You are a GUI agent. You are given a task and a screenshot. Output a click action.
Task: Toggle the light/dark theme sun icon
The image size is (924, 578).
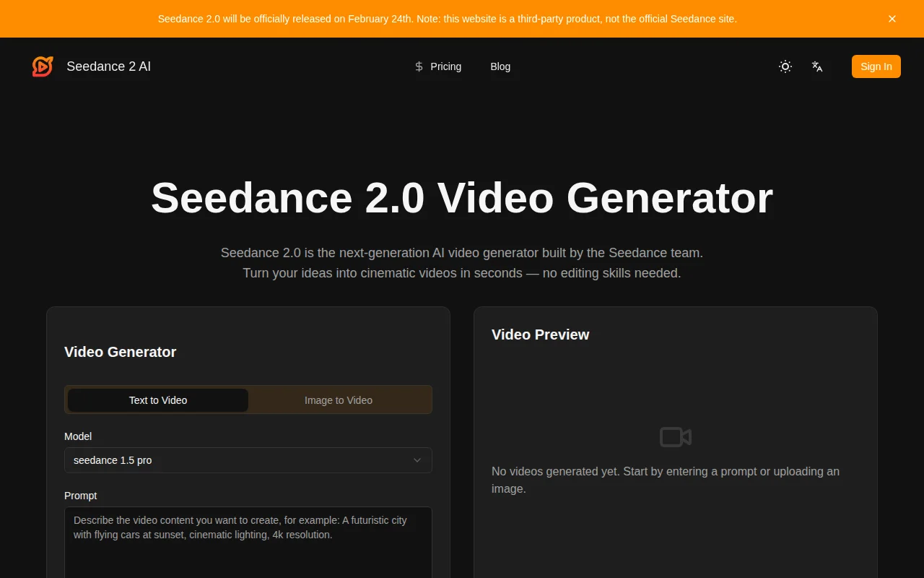click(785, 66)
